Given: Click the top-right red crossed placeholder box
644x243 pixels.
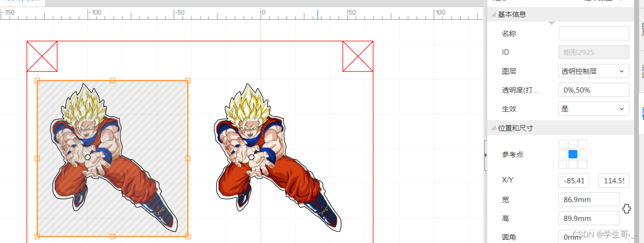Looking at the screenshot, I should coord(358,56).
